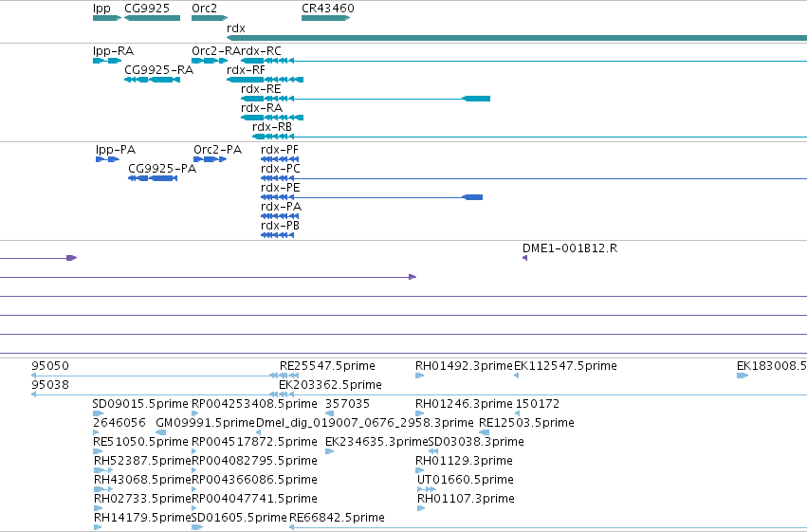Click the RH01246.3prime EST label
The height and width of the screenshot is (532, 807).
coord(464,404)
